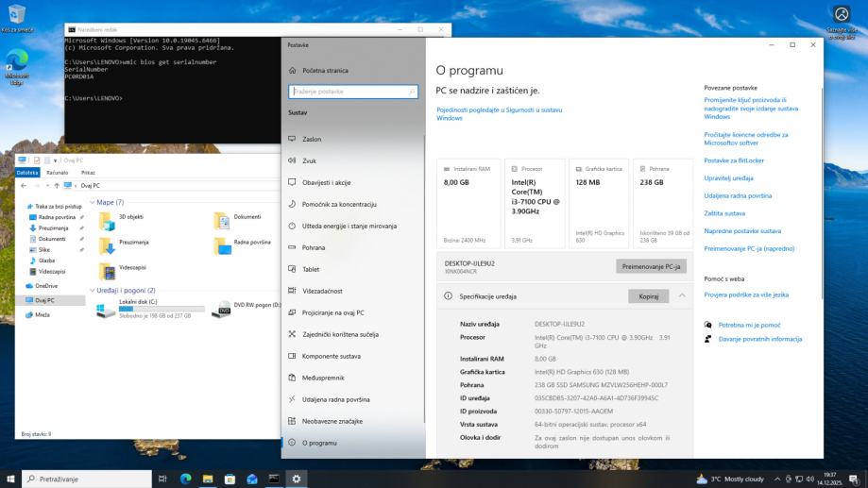Click the Početna stranica home icon
Viewport: 868px width, 488px height.
coord(292,71)
